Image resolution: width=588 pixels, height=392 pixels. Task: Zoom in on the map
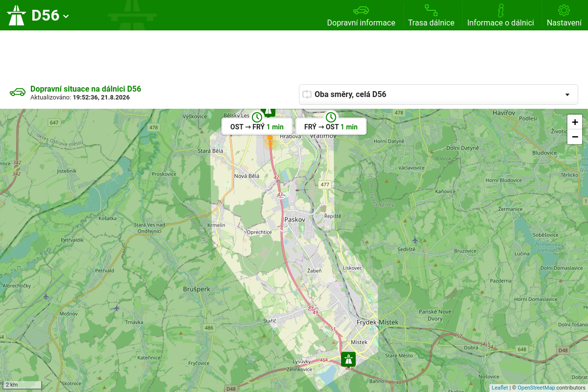[575, 122]
